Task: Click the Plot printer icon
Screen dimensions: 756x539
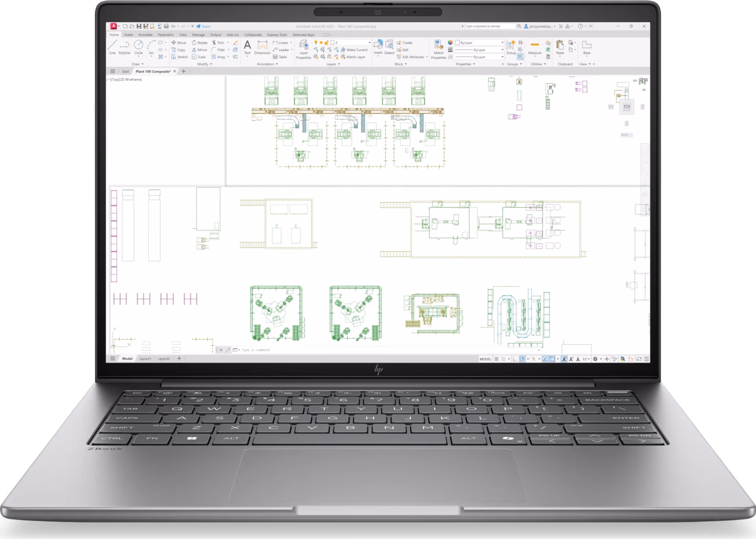Action: coord(166,26)
